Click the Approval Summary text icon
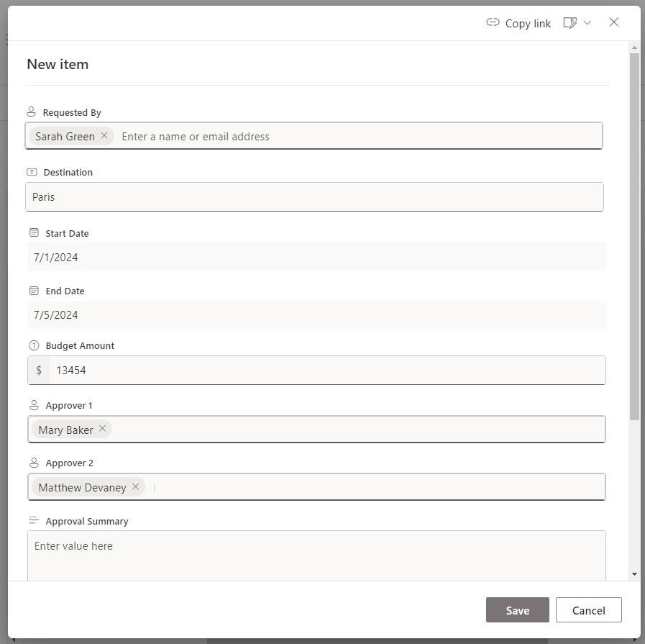645x644 pixels. pos(34,520)
